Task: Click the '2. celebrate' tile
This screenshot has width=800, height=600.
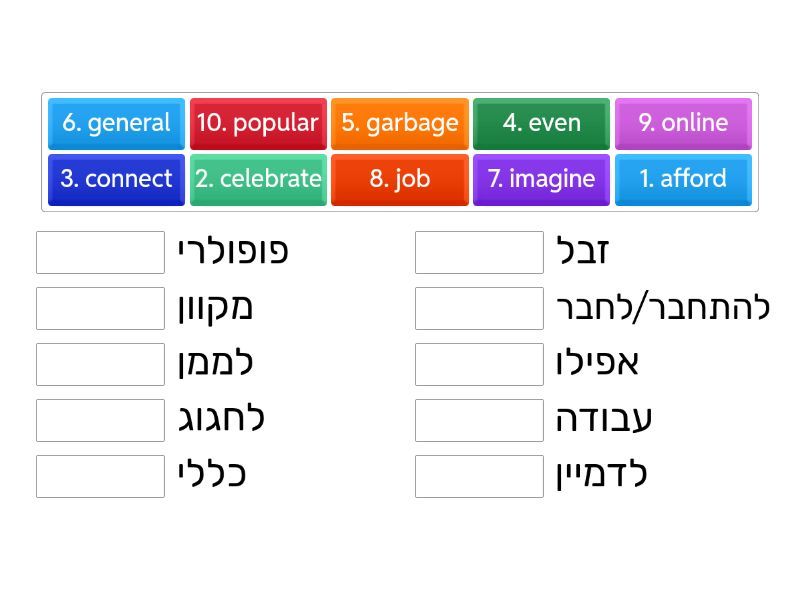Action: (x=258, y=179)
